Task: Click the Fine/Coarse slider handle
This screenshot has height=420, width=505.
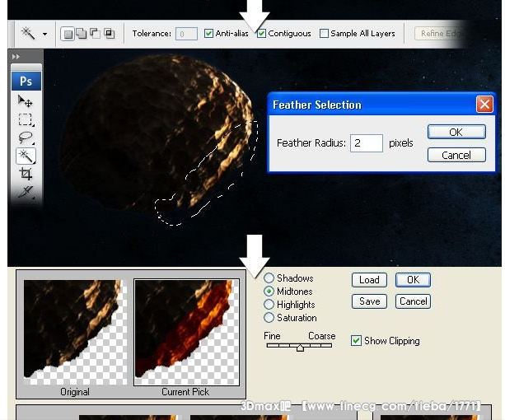Action: pos(300,348)
